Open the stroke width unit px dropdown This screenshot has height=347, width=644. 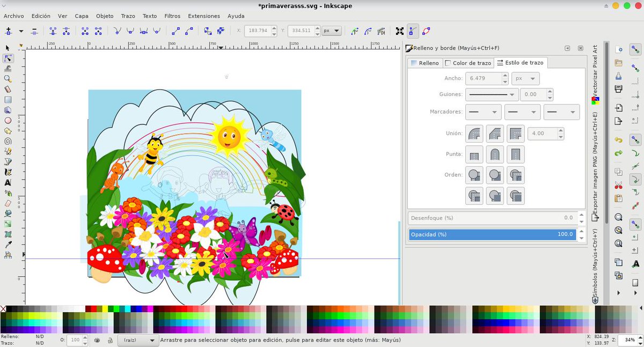[x=525, y=78]
